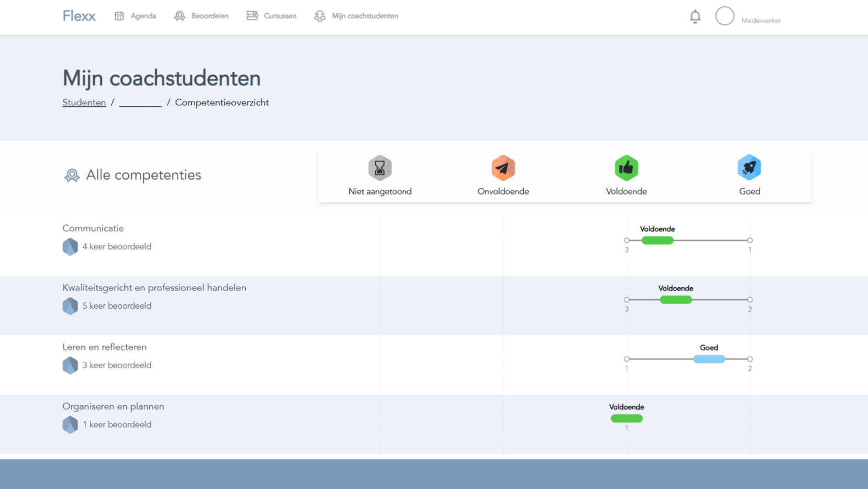Click the hexagon icon beside Communicatie
This screenshot has height=489, width=868.
pyautogui.click(x=70, y=246)
